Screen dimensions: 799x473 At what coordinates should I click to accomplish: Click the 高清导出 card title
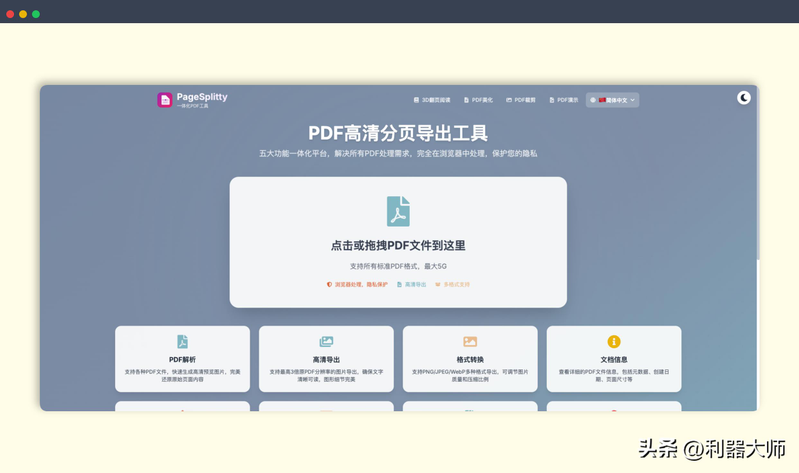[x=326, y=359]
